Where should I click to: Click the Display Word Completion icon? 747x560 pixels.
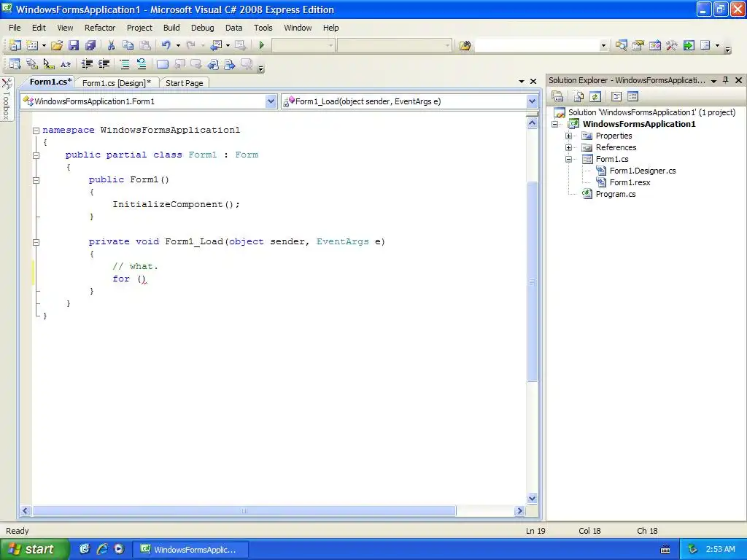(65, 64)
